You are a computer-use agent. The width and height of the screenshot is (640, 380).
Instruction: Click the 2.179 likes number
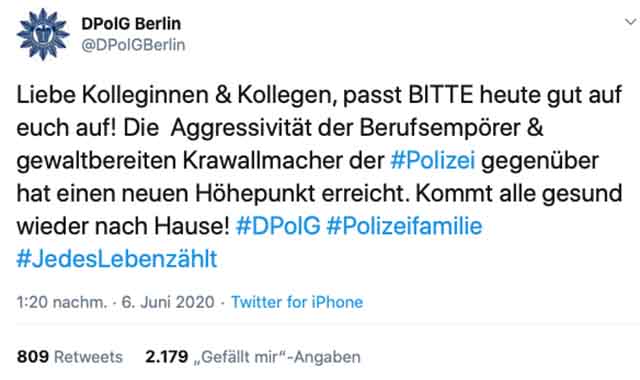(167, 357)
